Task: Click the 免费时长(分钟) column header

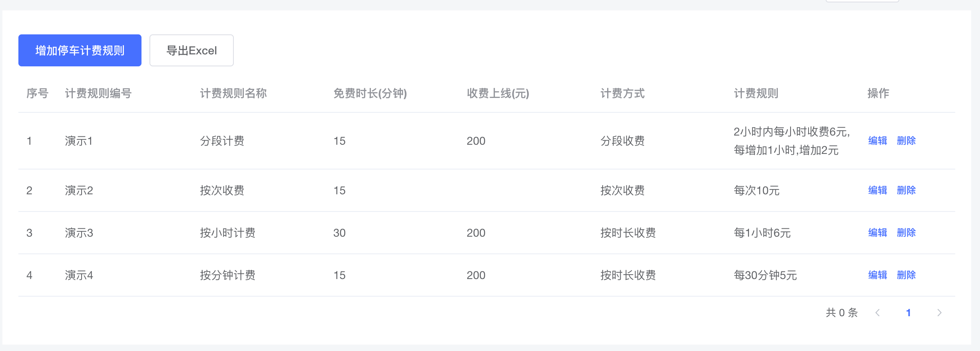Action: click(370, 94)
